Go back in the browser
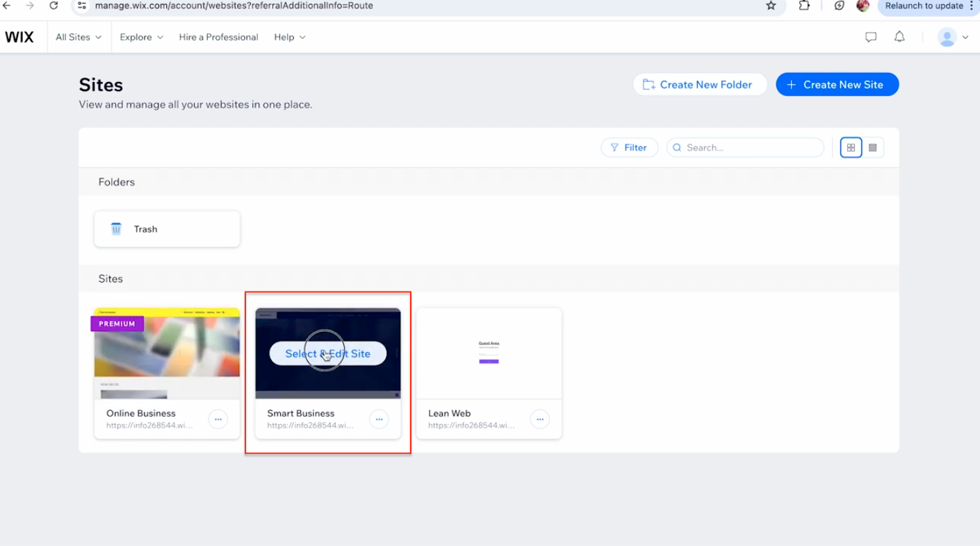980x546 pixels. coord(7,6)
